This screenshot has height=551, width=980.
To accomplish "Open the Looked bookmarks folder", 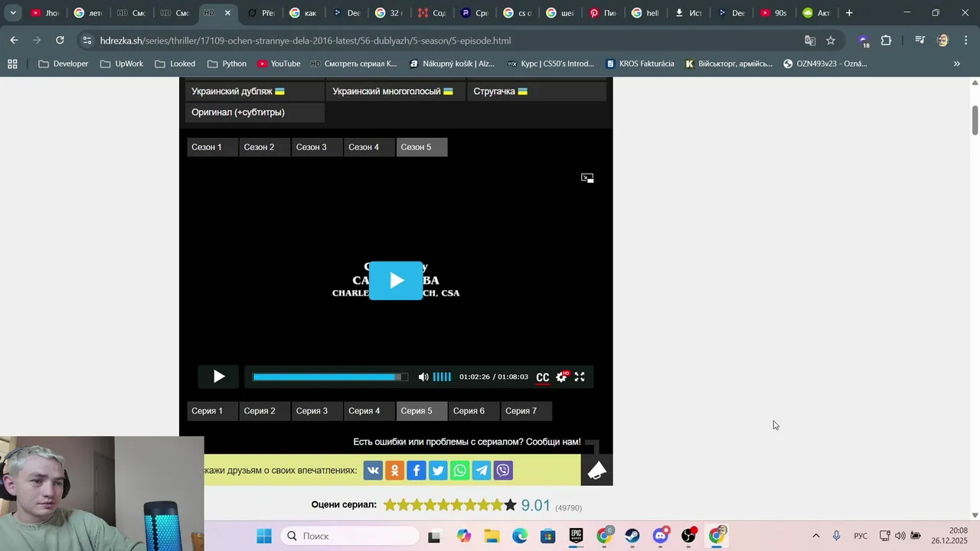I will (175, 64).
